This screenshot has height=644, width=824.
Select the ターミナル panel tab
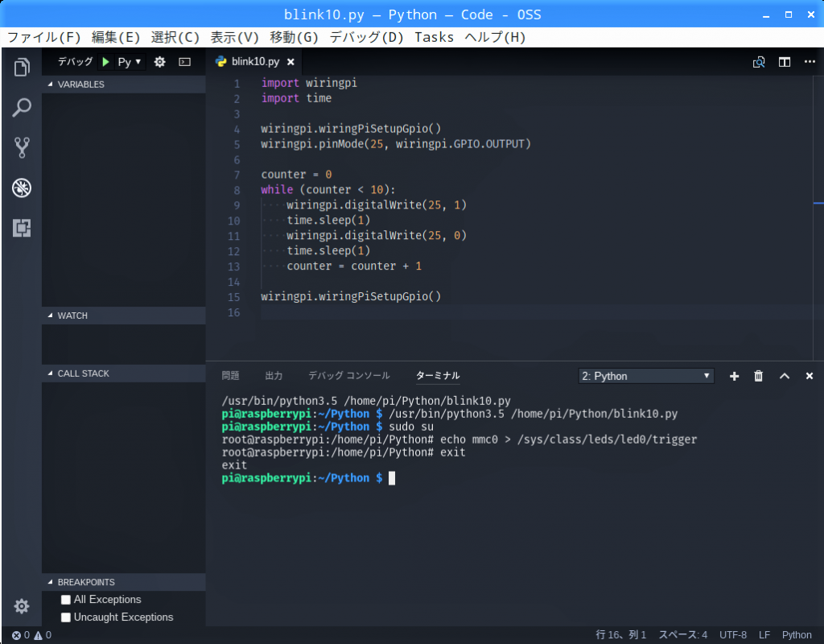click(438, 375)
